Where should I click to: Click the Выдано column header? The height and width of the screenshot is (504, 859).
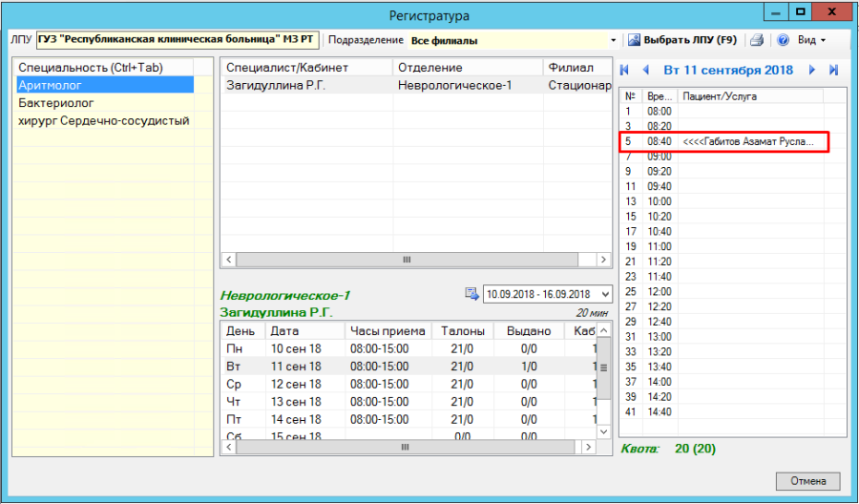529,331
